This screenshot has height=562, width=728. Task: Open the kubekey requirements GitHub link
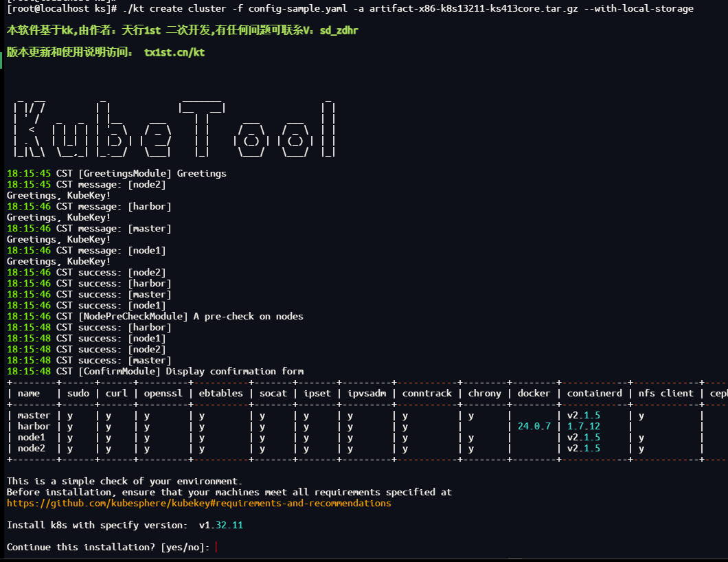pyautogui.click(x=198, y=504)
